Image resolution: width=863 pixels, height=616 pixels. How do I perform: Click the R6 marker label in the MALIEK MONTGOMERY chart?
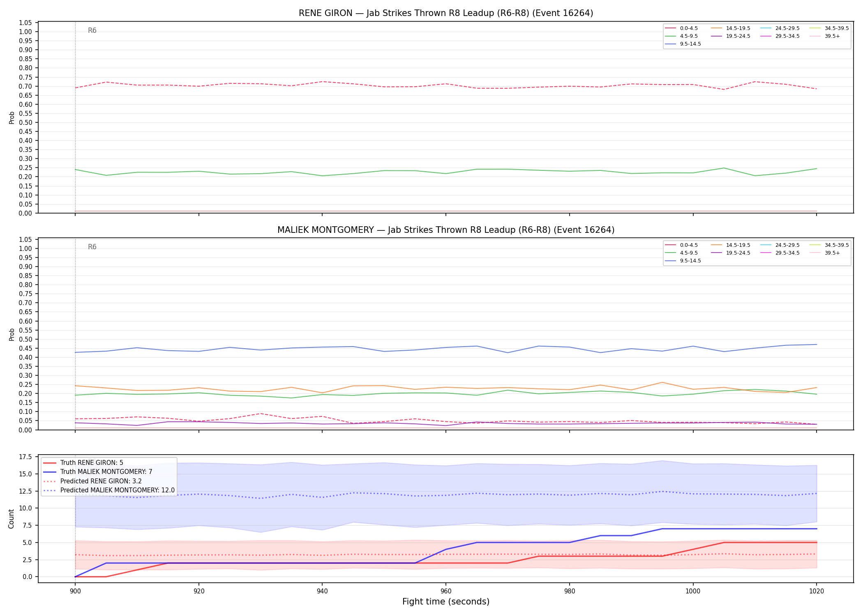[92, 247]
